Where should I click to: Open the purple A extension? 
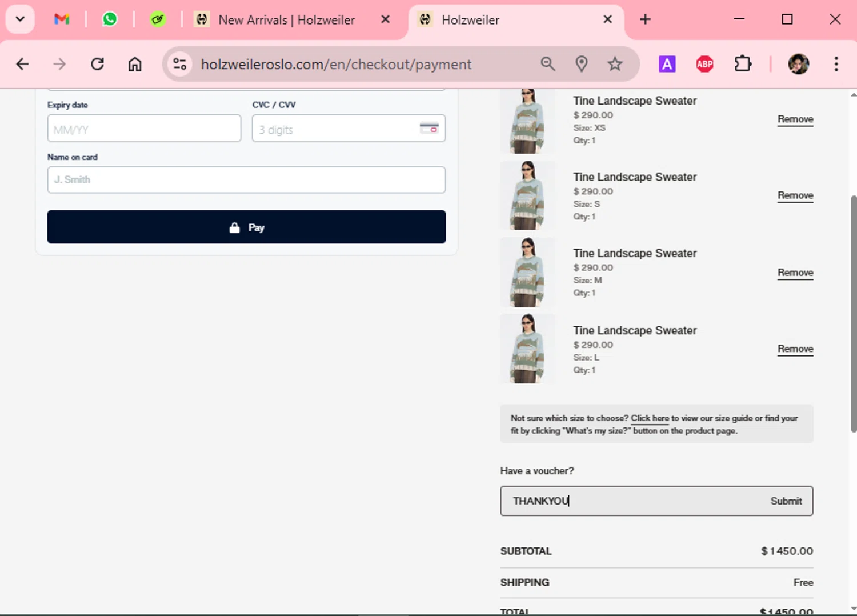click(667, 64)
